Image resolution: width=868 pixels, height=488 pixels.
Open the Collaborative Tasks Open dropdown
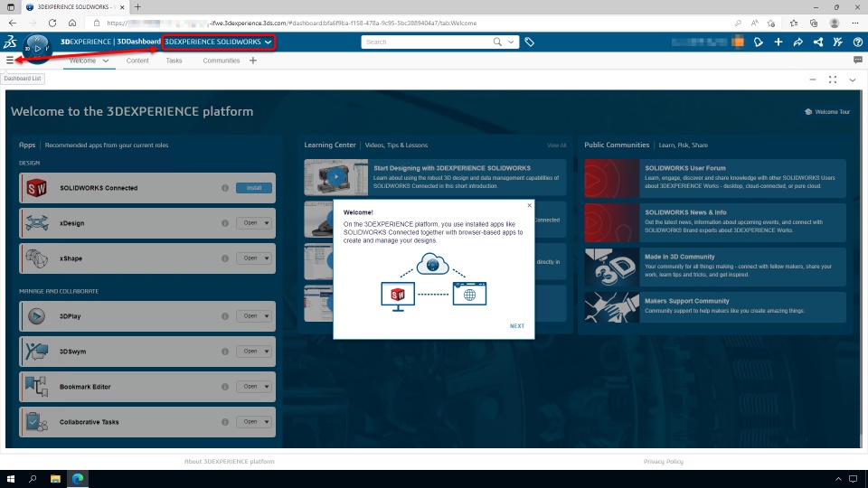[x=267, y=422]
